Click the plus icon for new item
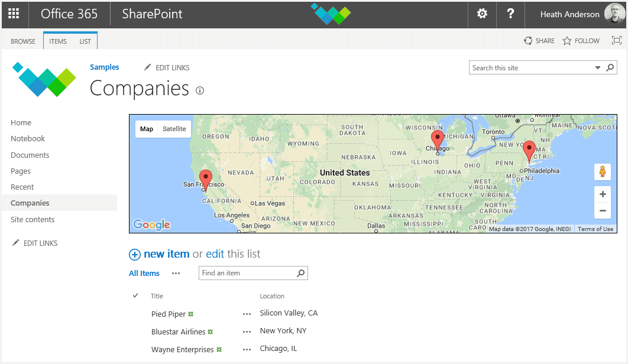This screenshot has height=364, width=628. pyautogui.click(x=135, y=254)
